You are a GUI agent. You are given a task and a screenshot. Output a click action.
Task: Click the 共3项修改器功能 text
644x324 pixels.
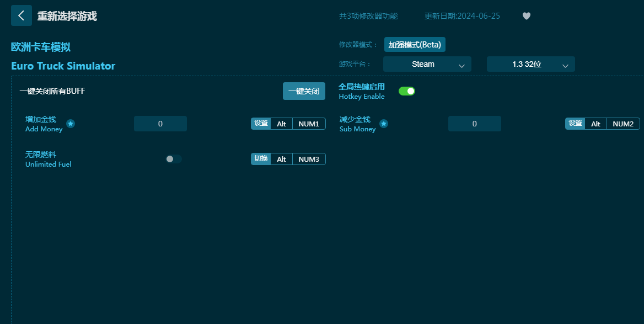[x=368, y=16]
